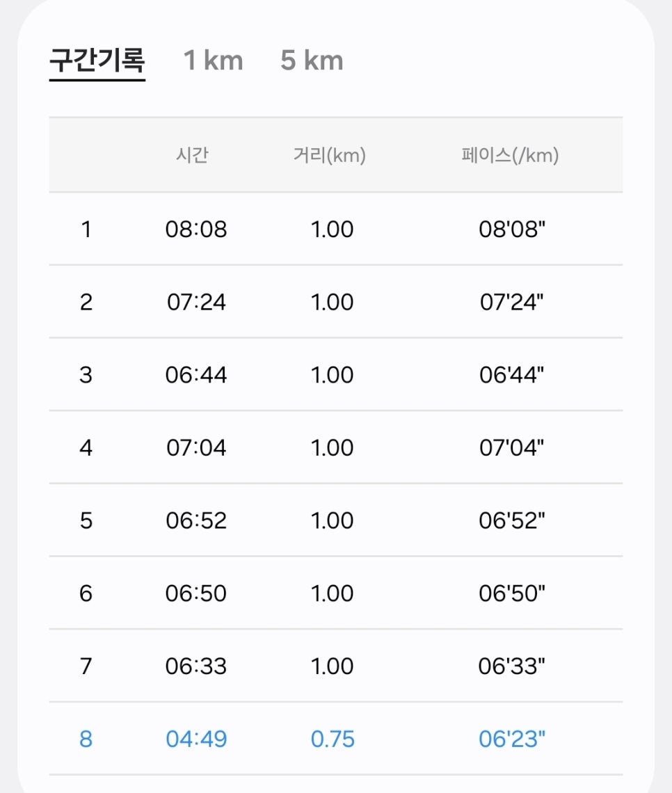Viewport: 672px width, 793px height.
Task: Select lap 5 pace 06'52"
Action: click(512, 520)
